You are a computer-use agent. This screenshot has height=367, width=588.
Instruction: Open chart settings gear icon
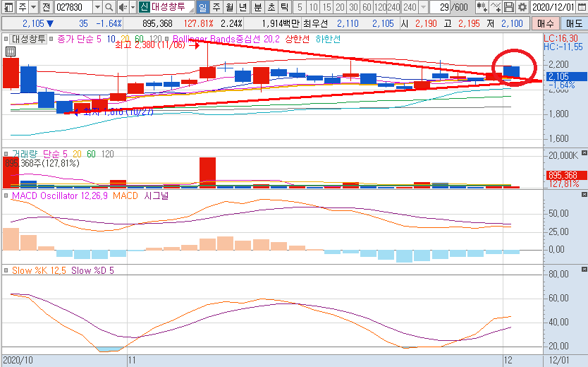[522, 7]
